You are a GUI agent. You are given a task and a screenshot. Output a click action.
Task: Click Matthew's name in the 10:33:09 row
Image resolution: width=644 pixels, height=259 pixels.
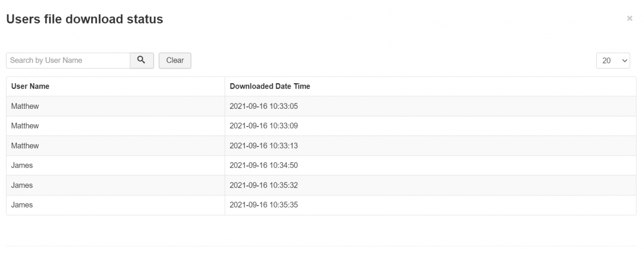point(25,126)
